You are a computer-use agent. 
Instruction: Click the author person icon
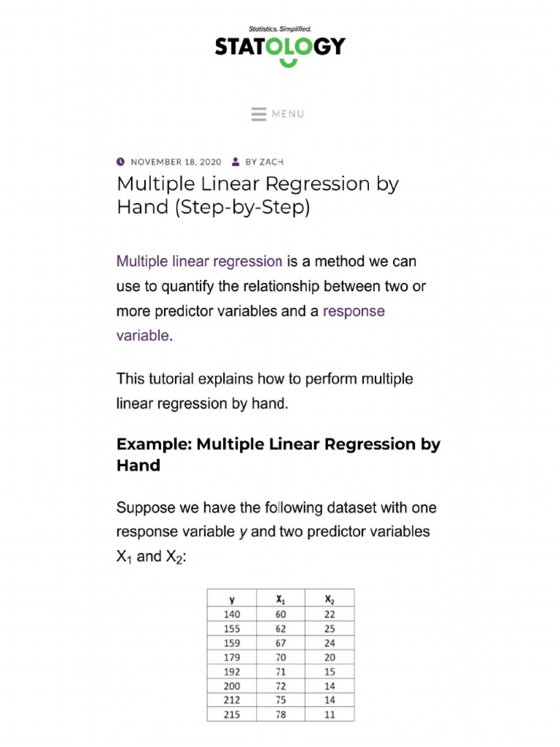(x=236, y=162)
